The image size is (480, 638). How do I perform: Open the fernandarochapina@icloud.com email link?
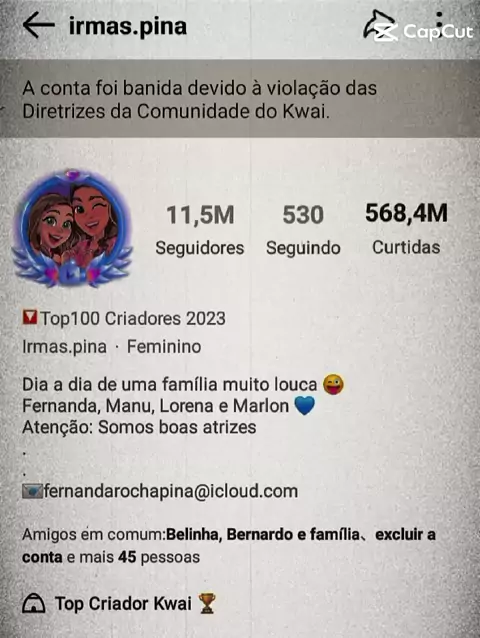pyautogui.click(x=171, y=491)
